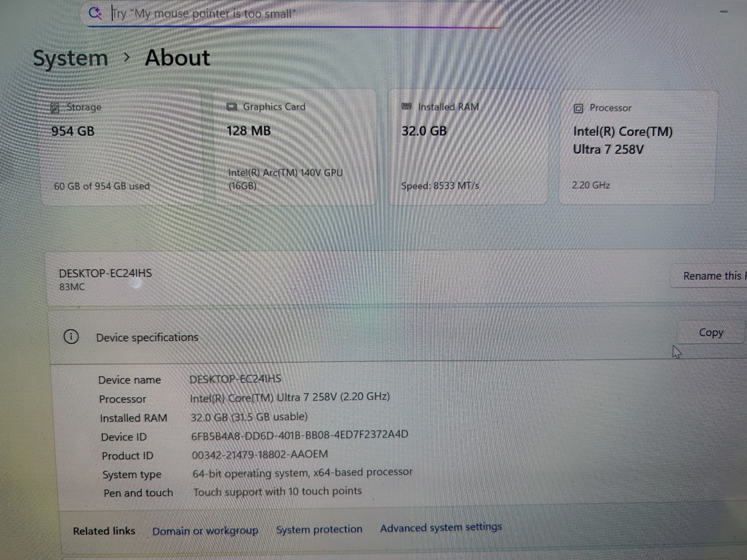Viewport: 747px width, 560px height.
Task: Click the 'Installed RAM' specification label
Action: pos(134,418)
